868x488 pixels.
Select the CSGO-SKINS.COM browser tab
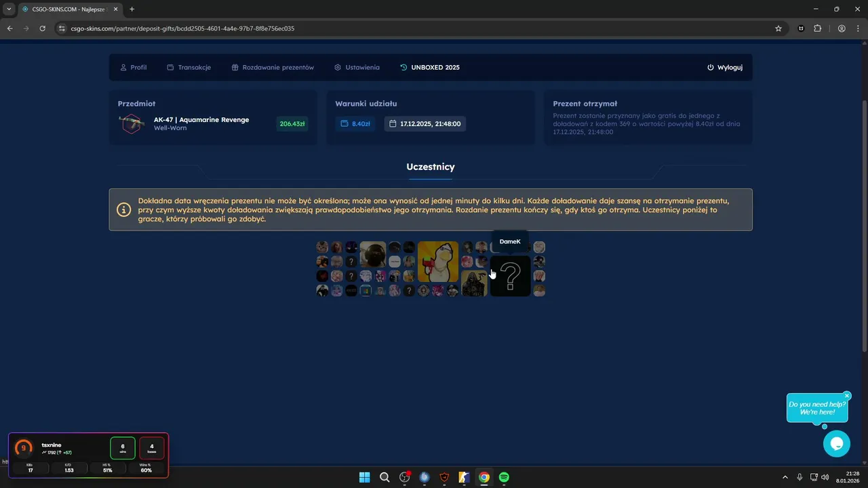[69, 9]
